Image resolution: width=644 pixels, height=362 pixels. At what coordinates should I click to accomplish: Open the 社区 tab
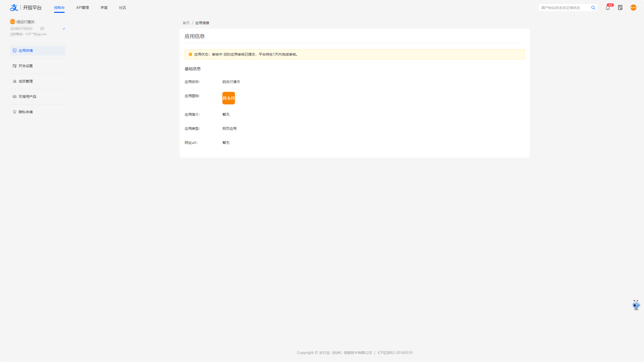123,8
